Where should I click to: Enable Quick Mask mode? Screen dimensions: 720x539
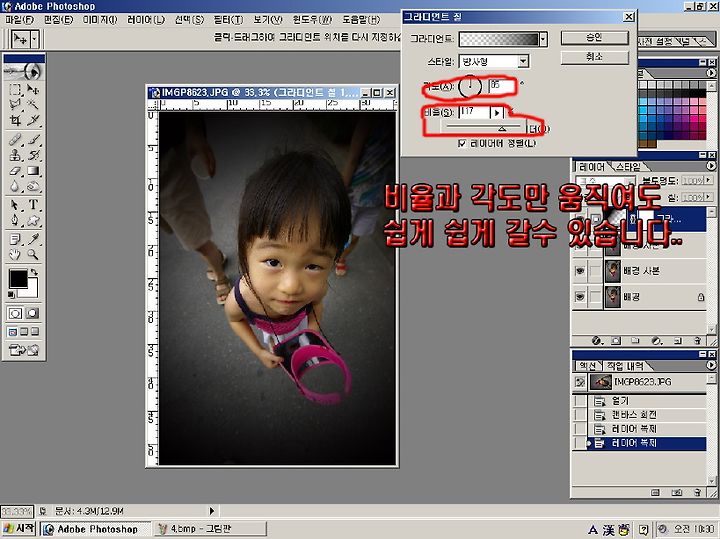[32, 314]
